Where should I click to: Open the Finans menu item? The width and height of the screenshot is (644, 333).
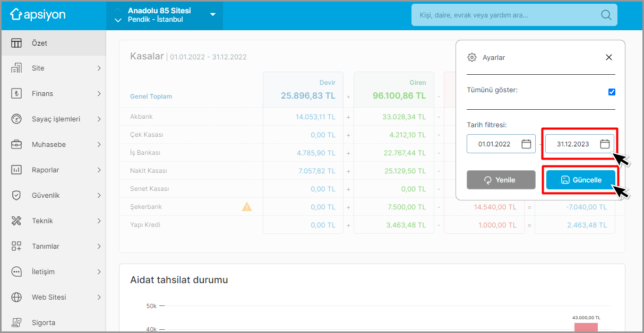click(x=53, y=93)
